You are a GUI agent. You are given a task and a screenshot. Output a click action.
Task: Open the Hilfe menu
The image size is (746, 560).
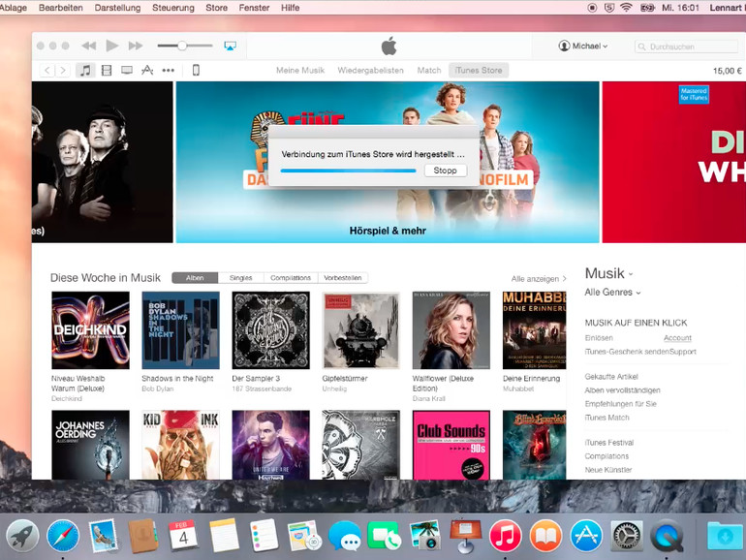click(291, 8)
